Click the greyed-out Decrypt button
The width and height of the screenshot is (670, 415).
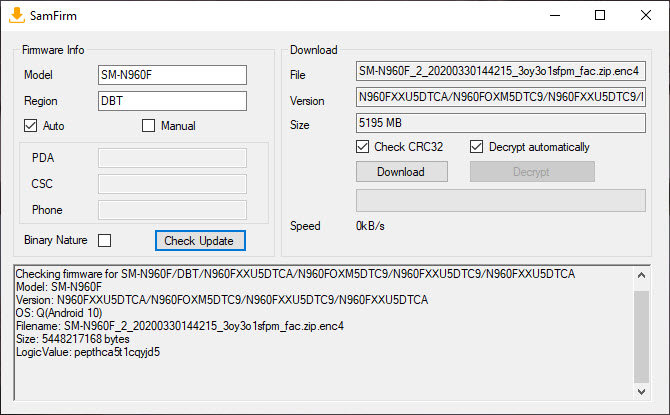point(532,171)
